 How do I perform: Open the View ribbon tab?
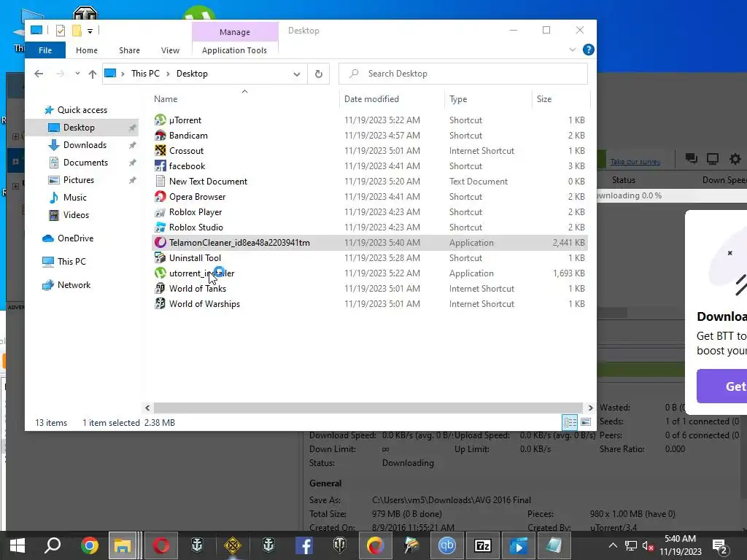pos(170,50)
